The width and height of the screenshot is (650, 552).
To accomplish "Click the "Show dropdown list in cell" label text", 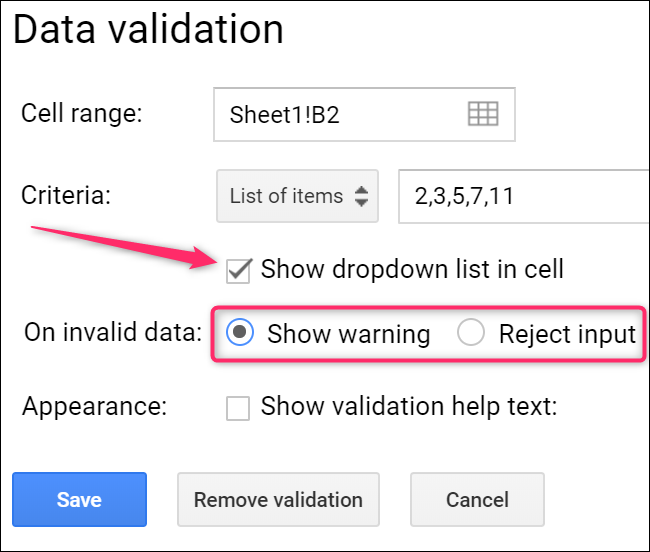I will pos(412,269).
